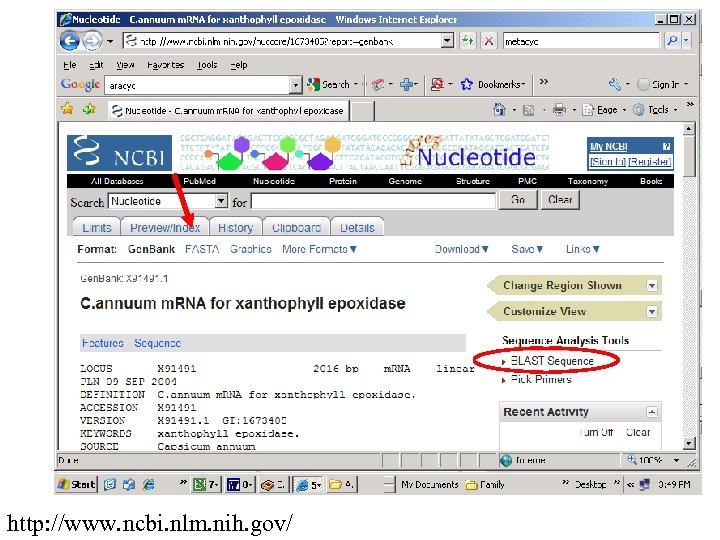Click the Excel taskbar group button
The width and height of the screenshot is (720, 540).
pos(206,484)
